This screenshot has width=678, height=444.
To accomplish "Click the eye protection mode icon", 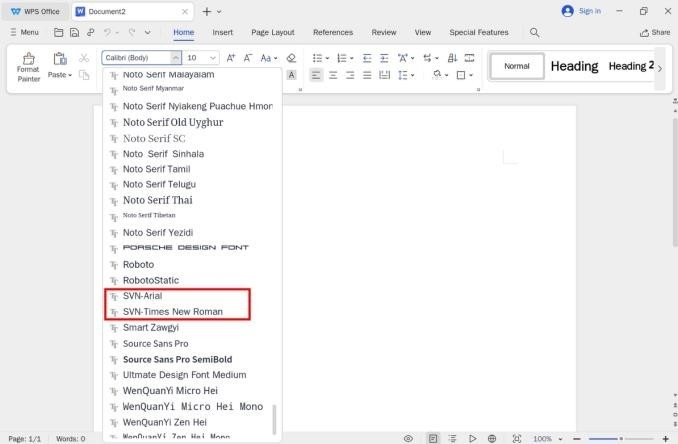I will click(x=408, y=439).
